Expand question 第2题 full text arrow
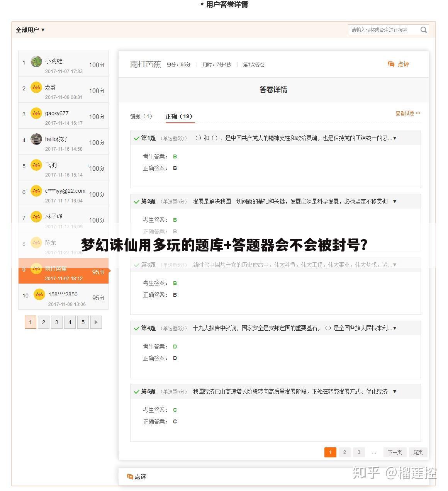The image size is (448, 491). (394, 201)
